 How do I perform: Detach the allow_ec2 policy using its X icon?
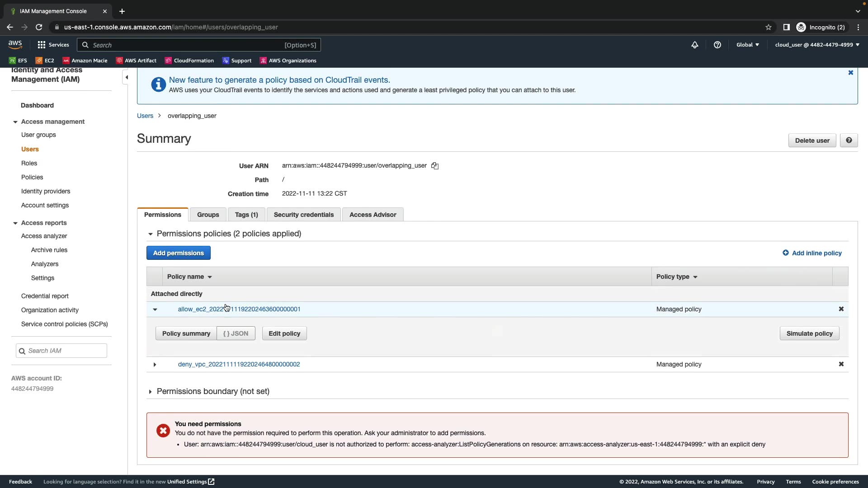click(841, 309)
